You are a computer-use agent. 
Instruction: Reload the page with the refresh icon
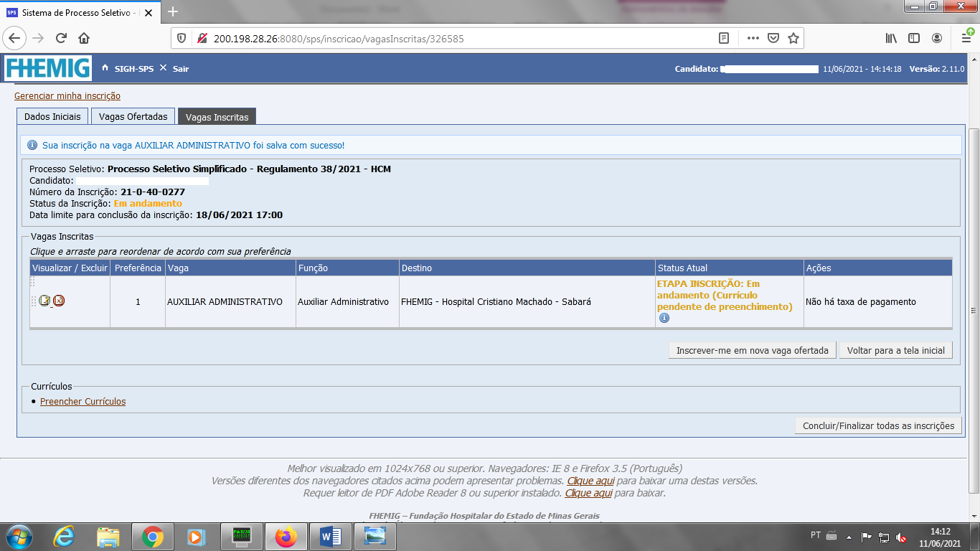[x=61, y=38]
